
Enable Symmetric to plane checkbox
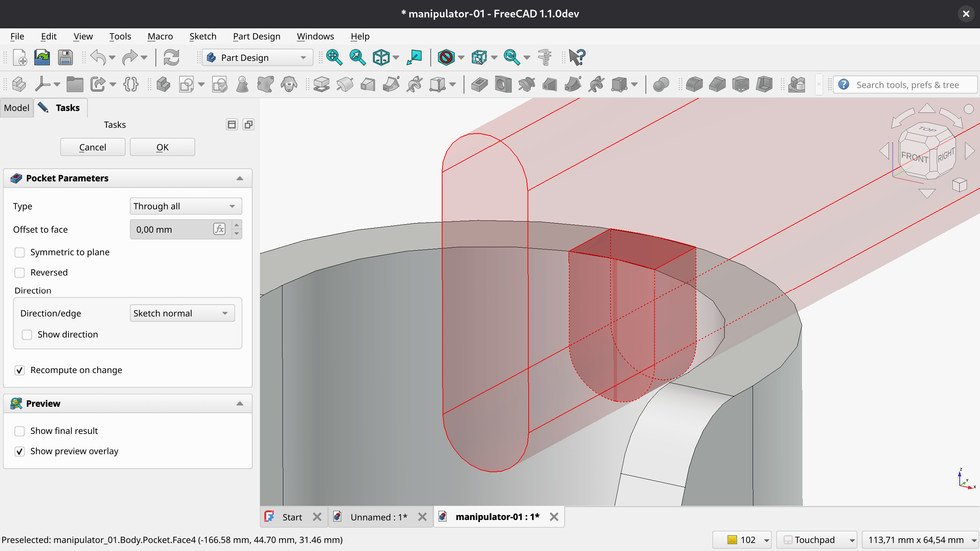[x=20, y=253]
